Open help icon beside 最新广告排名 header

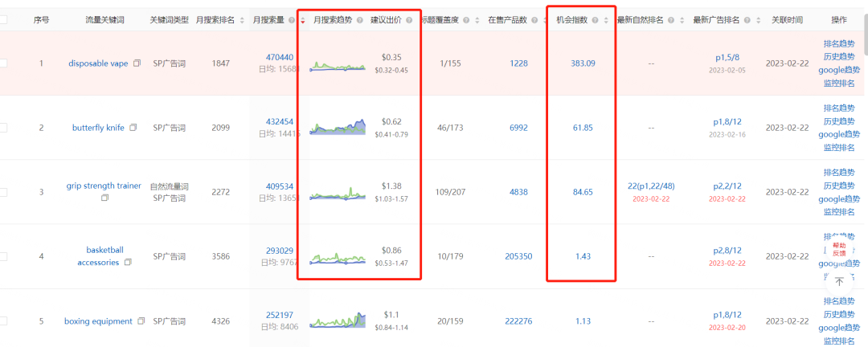point(747,20)
